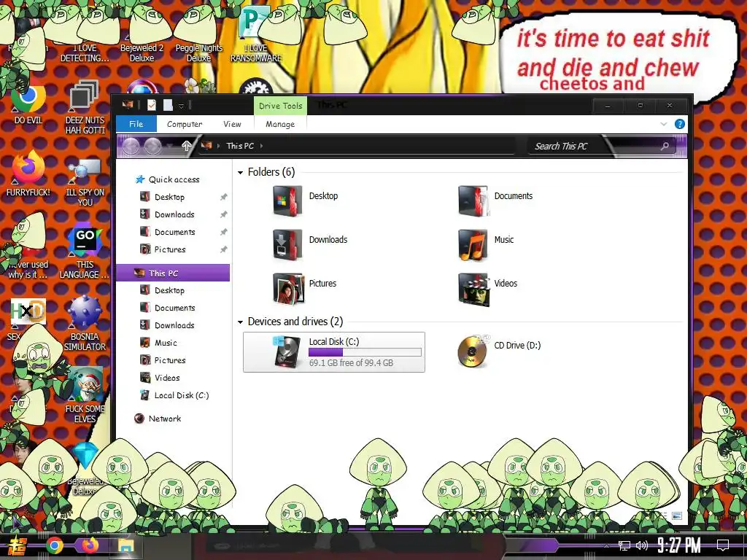This screenshot has width=747, height=560.
Task: Click the pin icon beside Desktop
Action: [x=223, y=197]
